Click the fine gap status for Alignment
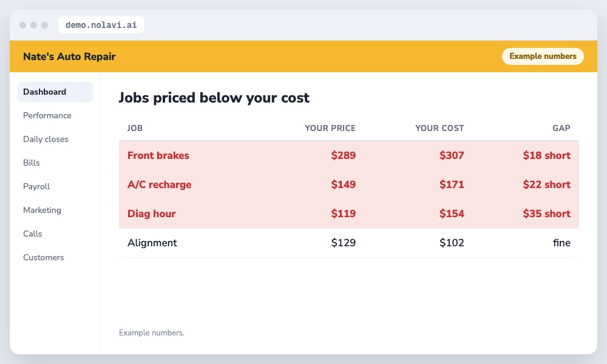The width and height of the screenshot is (607, 364). pos(561,243)
